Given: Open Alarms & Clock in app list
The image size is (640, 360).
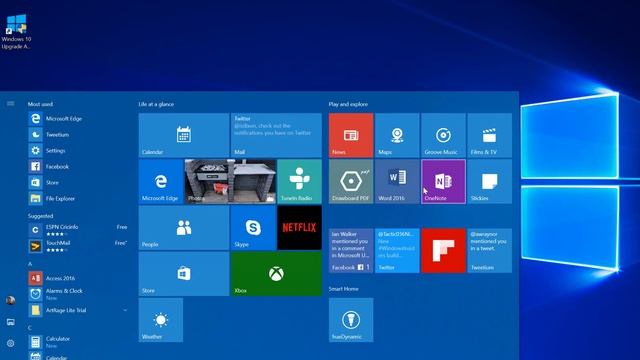Looking at the screenshot, I should (78, 294).
